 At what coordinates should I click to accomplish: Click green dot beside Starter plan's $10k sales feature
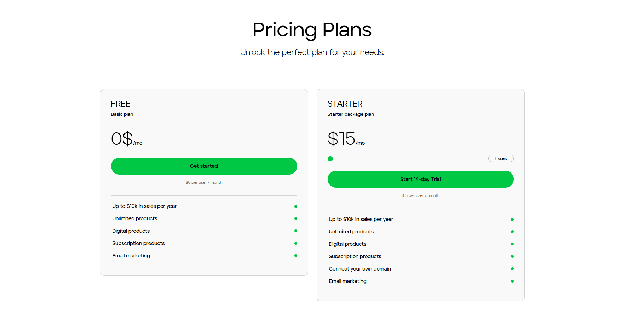point(512,220)
